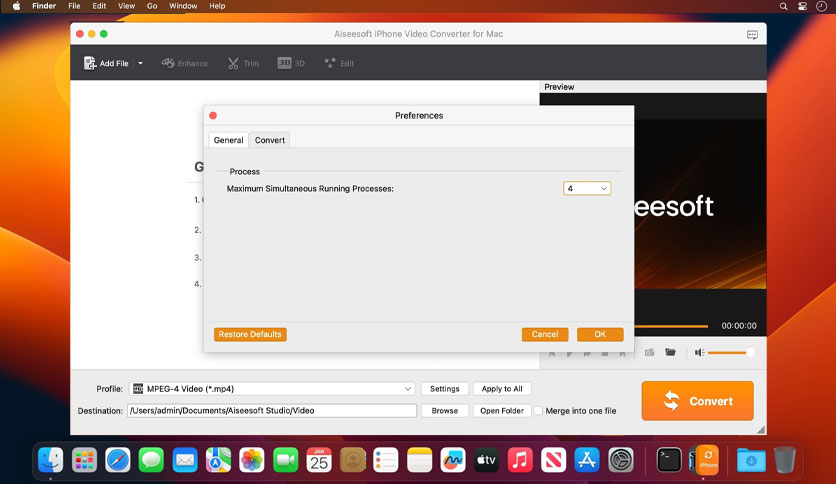The width and height of the screenshot is (836, 484).
Task: Open Trash from the dock
Action: coord(784,459)
